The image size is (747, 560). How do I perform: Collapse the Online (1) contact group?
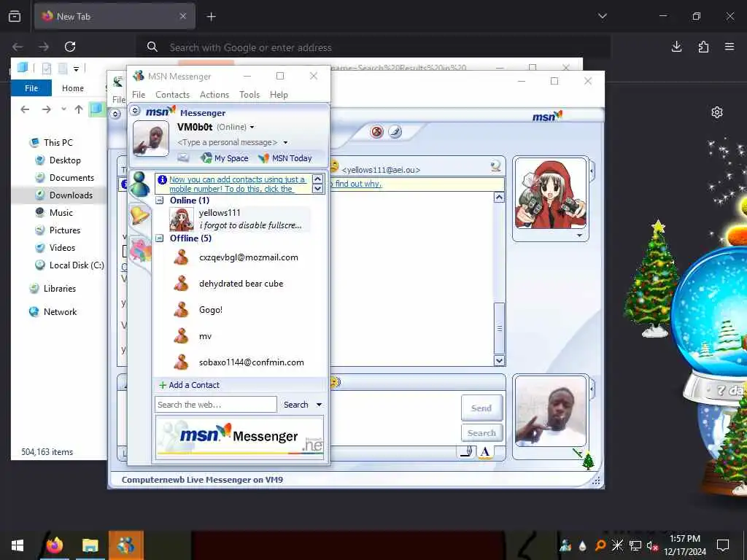click(160, 201)
